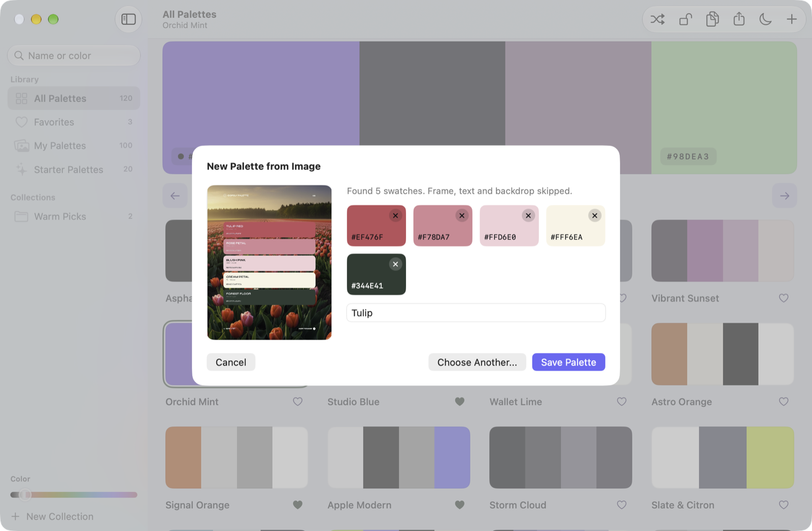Toggle the lock icon in toolbar
Image resolution: width=812 pixels, height=531 pixels.
(x=686, y=19)
